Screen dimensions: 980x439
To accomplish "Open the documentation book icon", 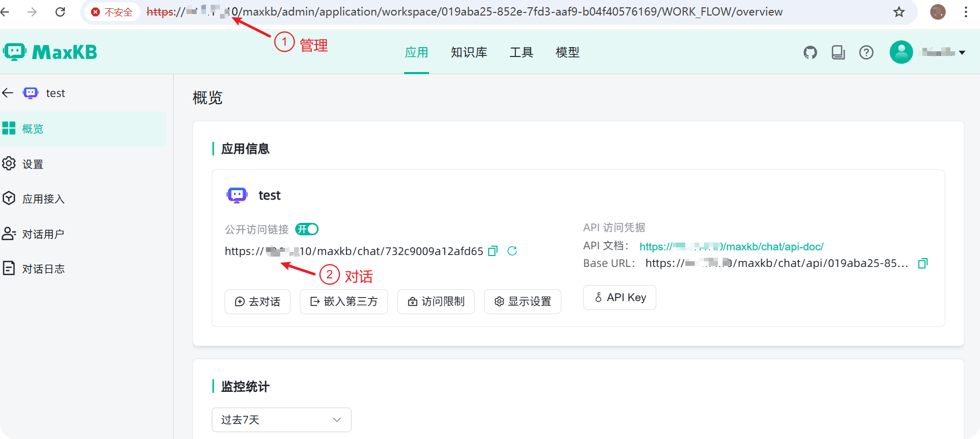I will click(x=838, y=52).
